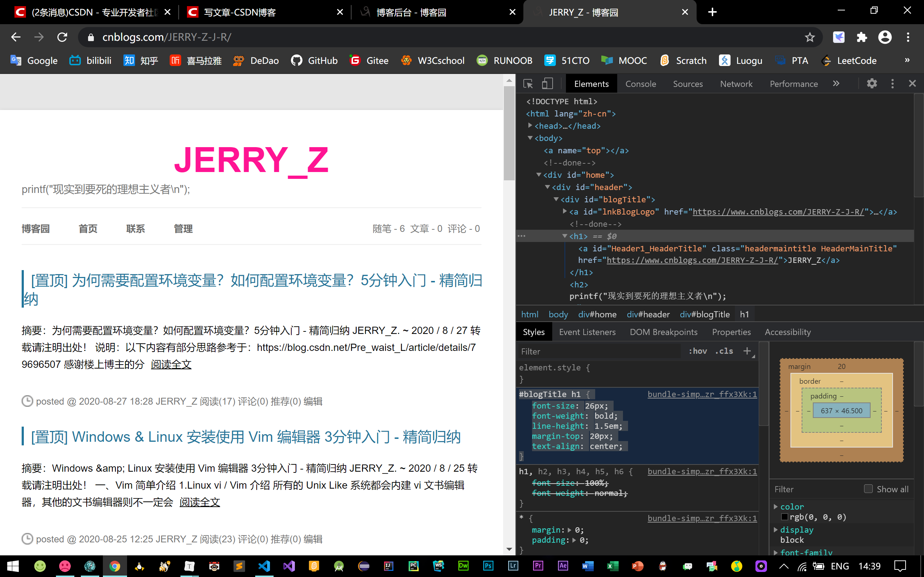
Task: Toggle the .cls class editor
Action: [x=725, y=351]
